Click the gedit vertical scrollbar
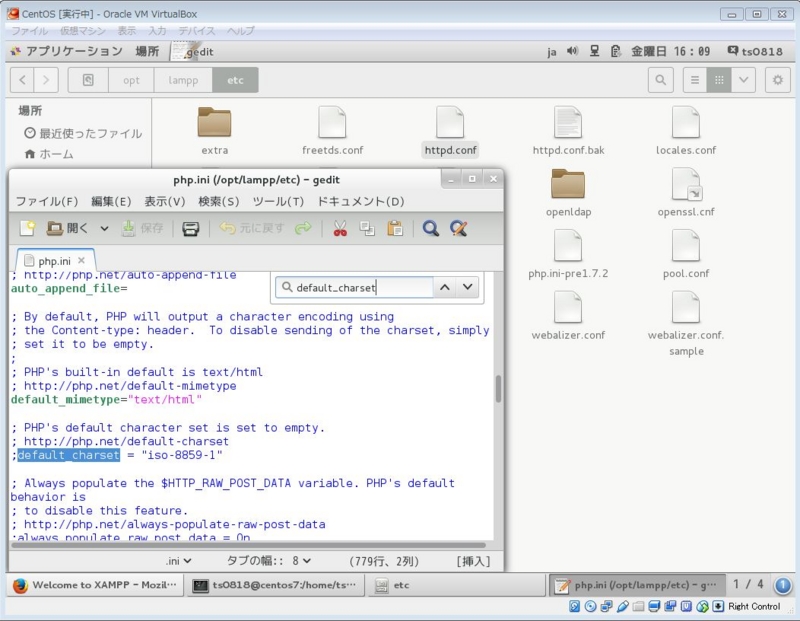The width and height of the screenshot is (800, 621). (x=498, y=389)
